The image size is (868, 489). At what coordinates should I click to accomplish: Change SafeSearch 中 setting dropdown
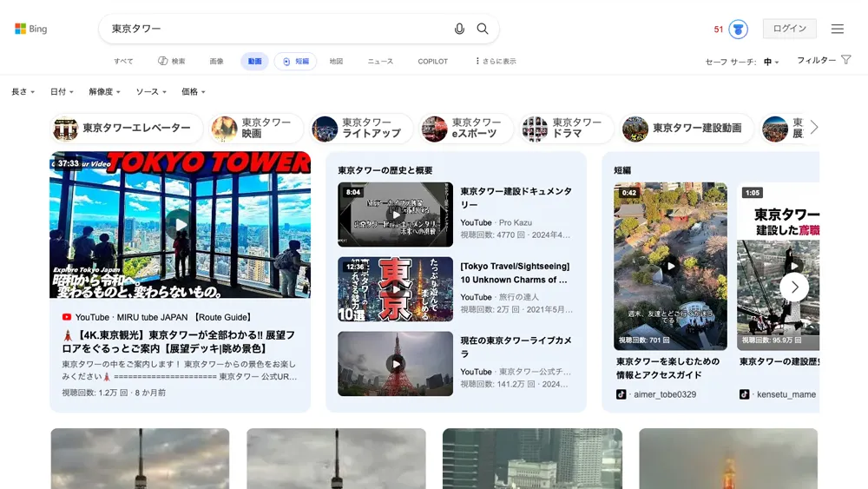771,62
